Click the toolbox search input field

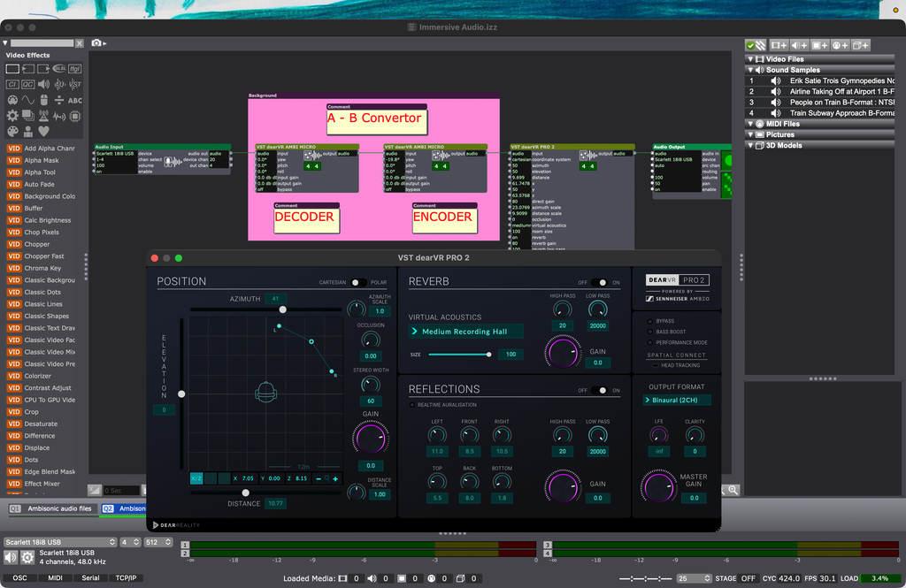42,43
